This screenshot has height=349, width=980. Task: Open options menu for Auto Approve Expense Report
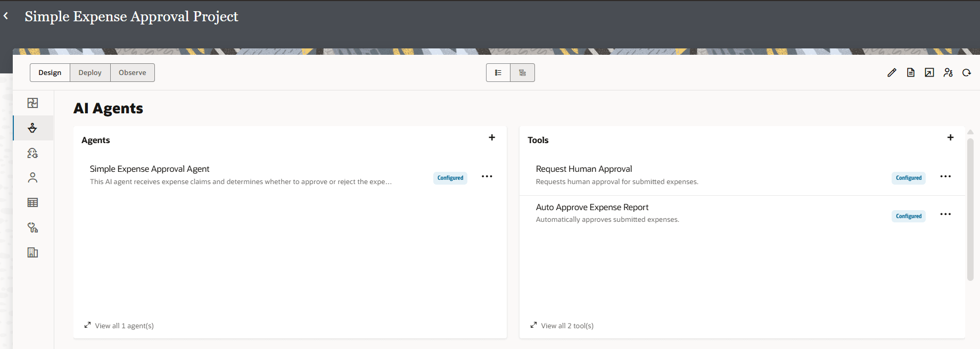[945, 214]
